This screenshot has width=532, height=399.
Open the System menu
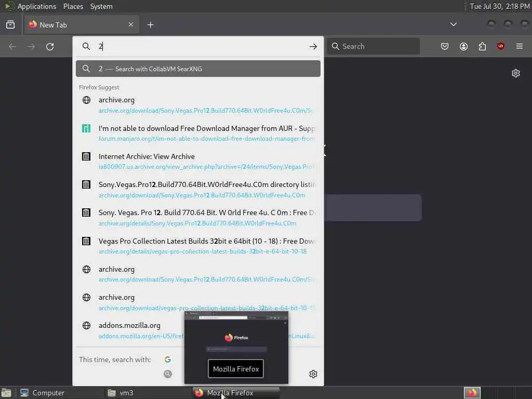tap(101, 6)
